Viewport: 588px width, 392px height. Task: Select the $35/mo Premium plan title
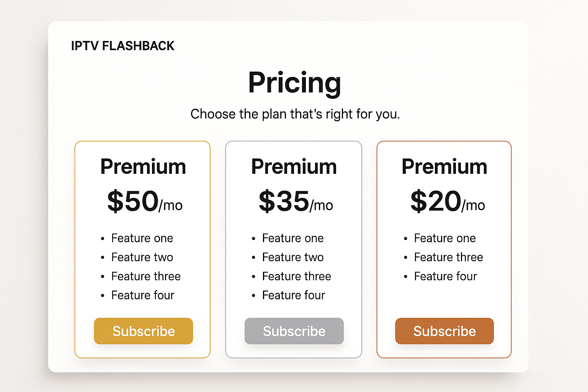(294, 167)
